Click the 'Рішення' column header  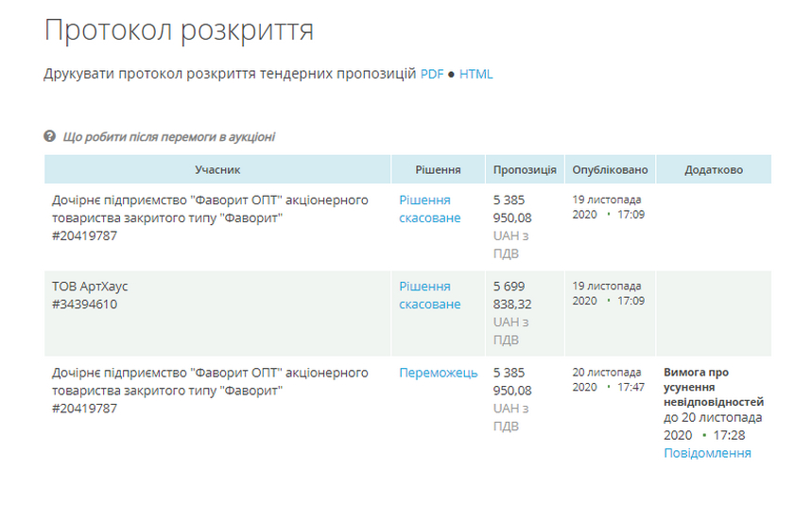438,169
